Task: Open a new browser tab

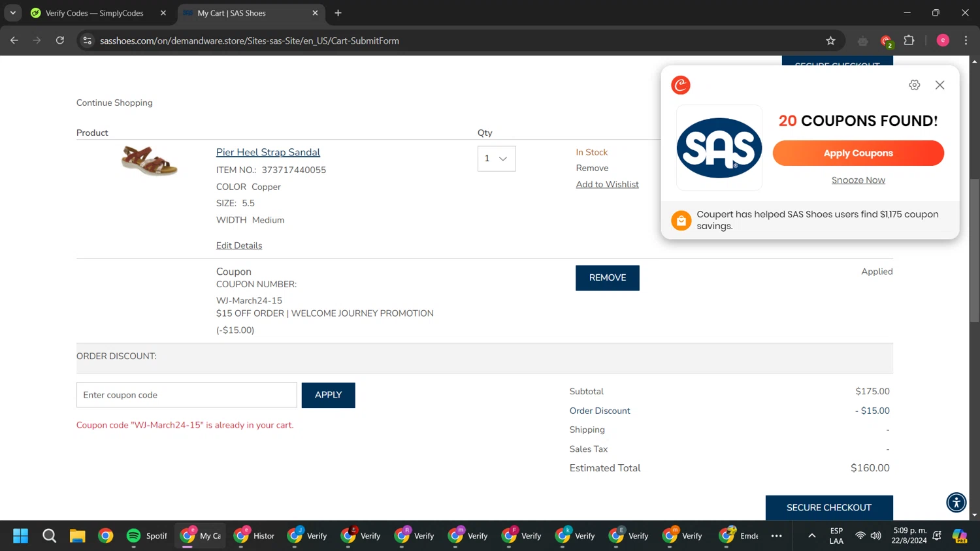Action: 338,13
